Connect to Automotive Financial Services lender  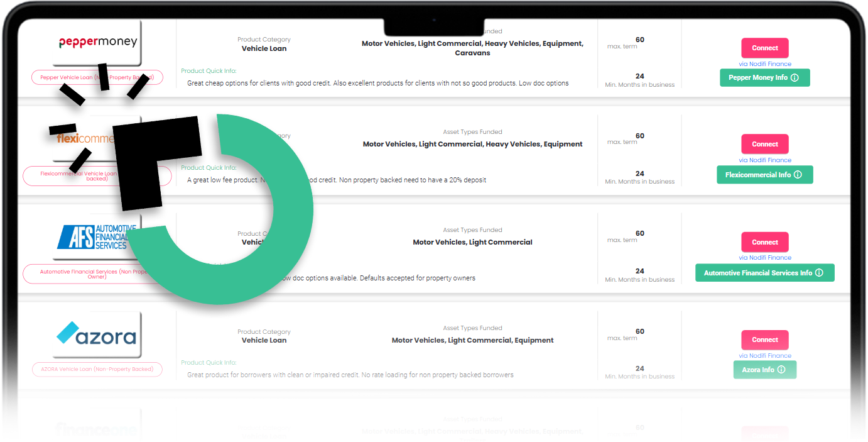coord(764,242)
